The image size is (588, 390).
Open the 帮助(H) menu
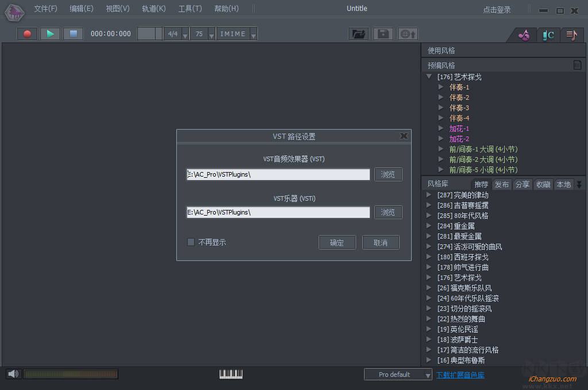[x=226, y=9]
